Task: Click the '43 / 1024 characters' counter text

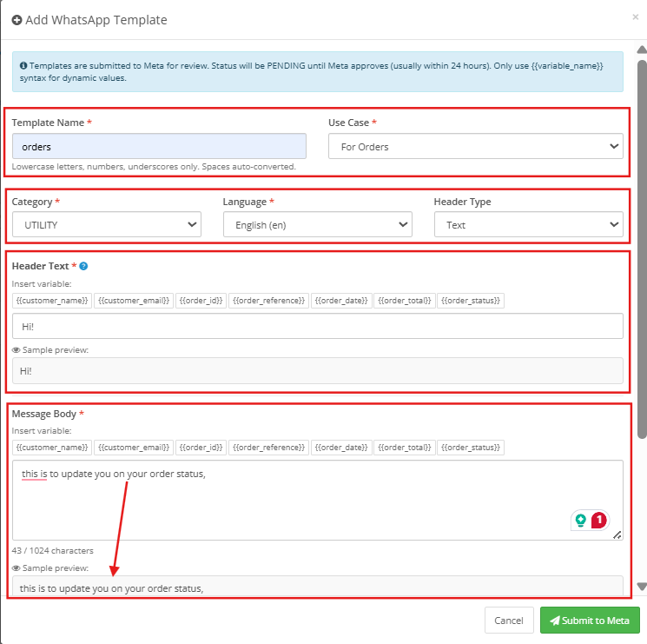Action: pyautogui.click(x=53, y=551)
